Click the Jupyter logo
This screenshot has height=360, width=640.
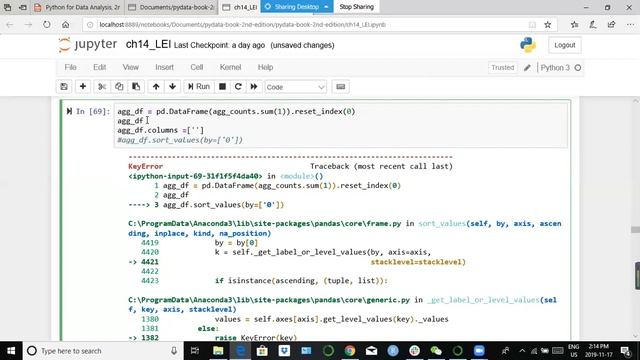click(88, 44)
